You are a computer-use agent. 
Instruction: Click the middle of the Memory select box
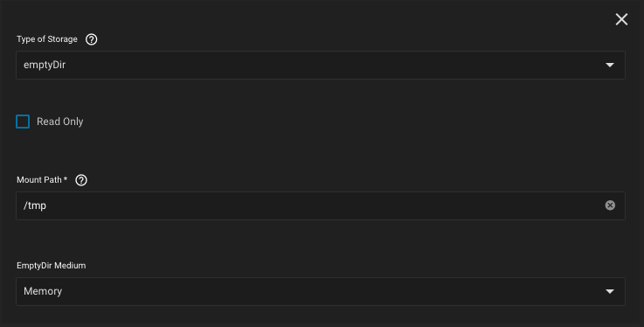321,291
